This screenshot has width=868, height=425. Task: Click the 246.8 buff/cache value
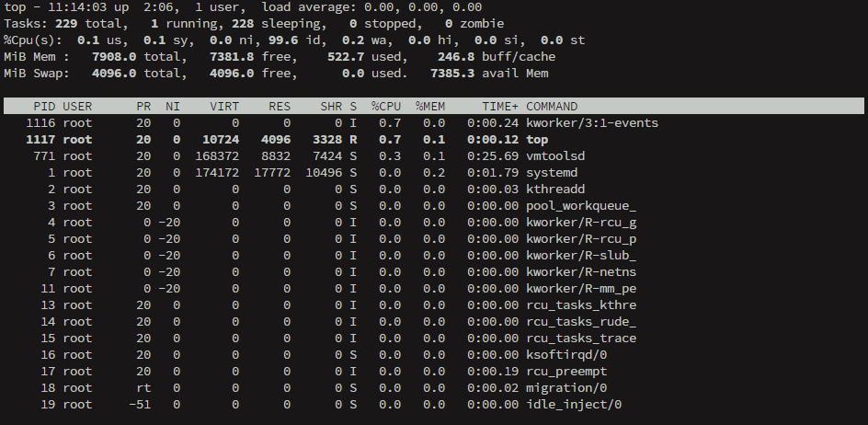456,56
